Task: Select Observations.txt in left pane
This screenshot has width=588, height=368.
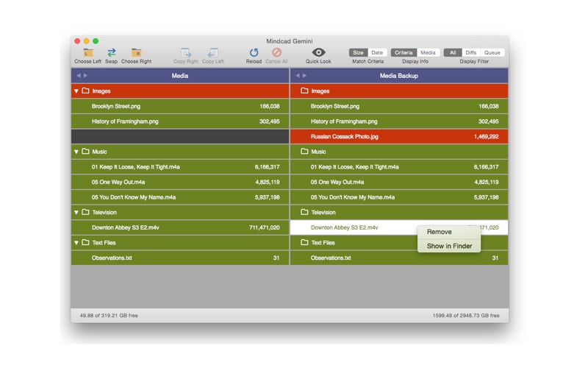Action: (180, 258)
